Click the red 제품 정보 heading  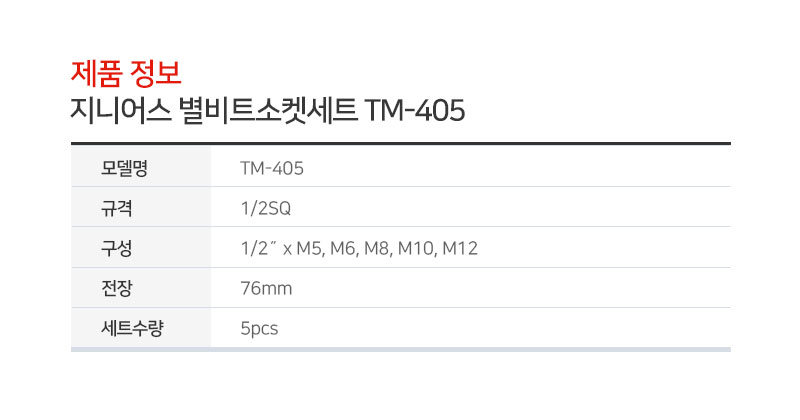pyautogui.click(x=126, y=73)
